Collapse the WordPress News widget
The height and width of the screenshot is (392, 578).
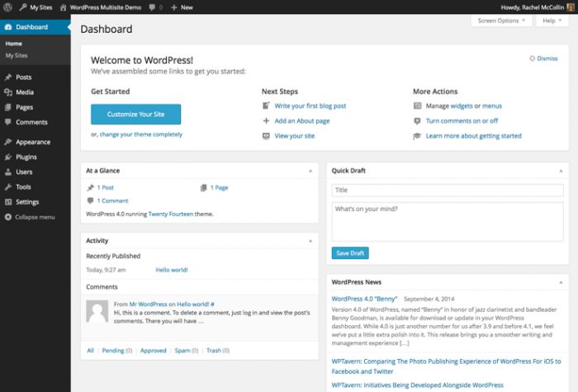coord(561,282)
